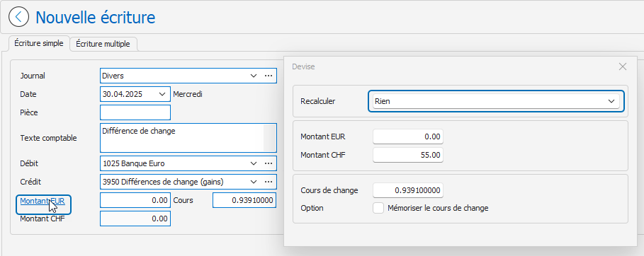Click the Cours de change field
The image size is (644, 256).
point(408,190)
